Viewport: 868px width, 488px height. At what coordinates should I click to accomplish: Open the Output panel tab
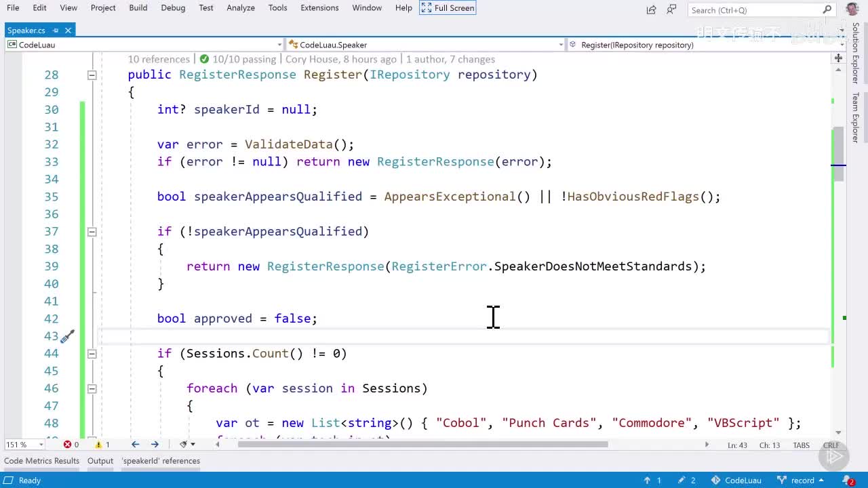click(x=100, y=461)
